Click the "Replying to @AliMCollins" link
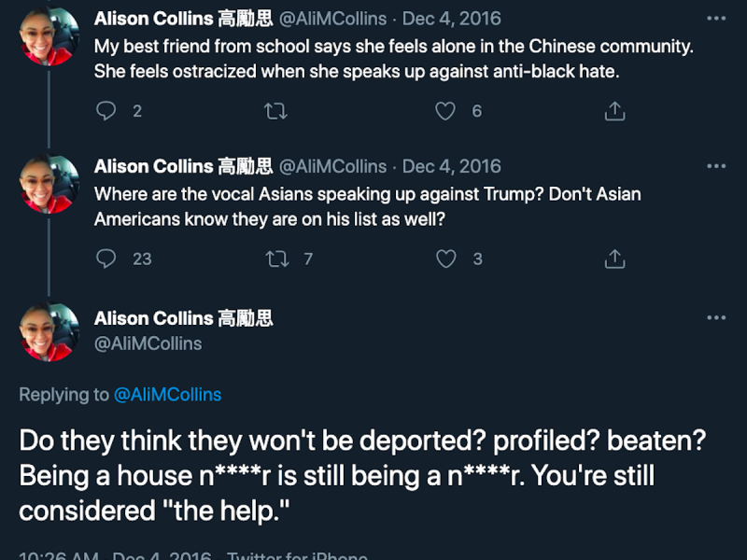The image size is (747, 560). (166, 394)
